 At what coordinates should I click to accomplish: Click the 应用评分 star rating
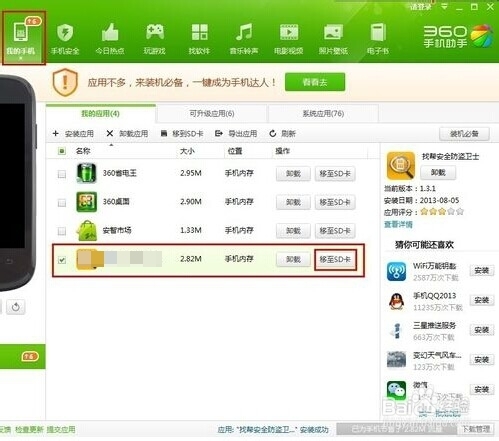coord(442,211)
